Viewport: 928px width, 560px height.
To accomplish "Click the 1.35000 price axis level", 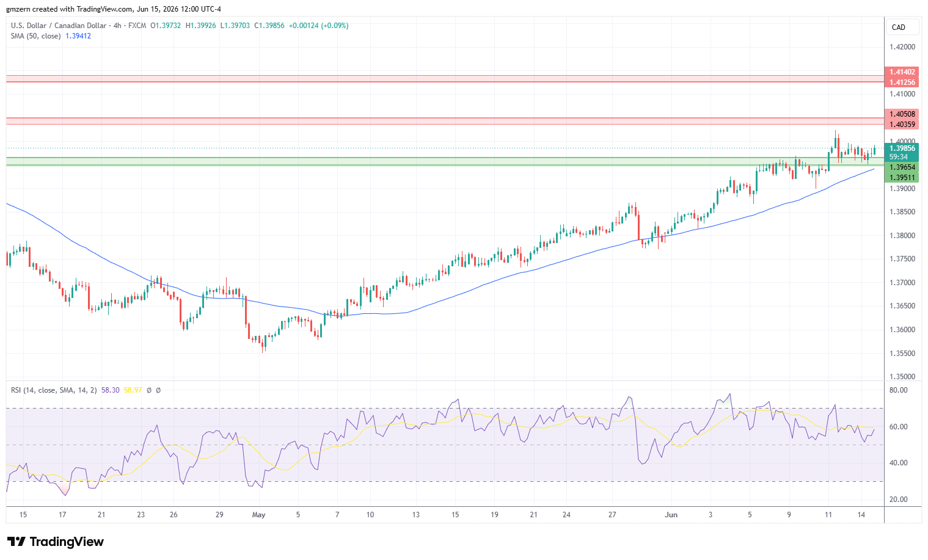I will [x=902, y=377].
